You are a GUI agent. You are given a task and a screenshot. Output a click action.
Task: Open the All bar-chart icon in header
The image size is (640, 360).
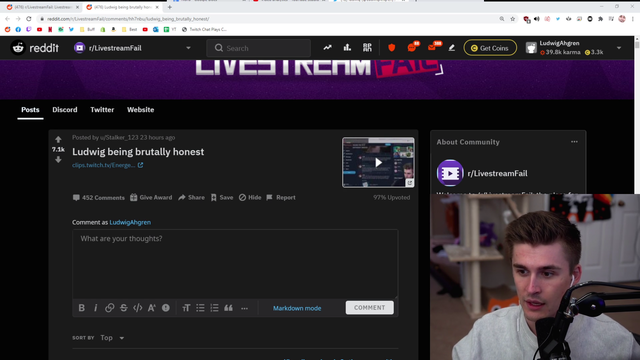(x=347, y=48)
